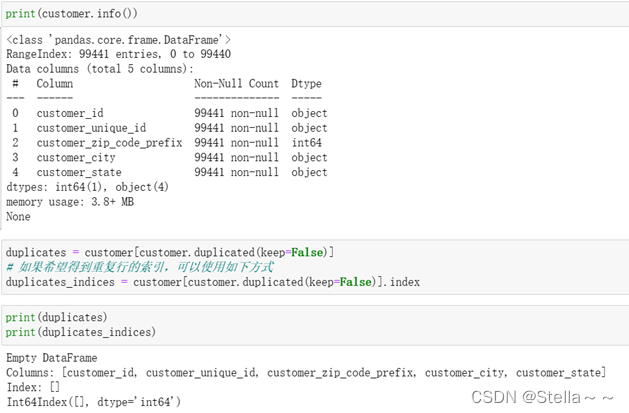Click the 'None' output line
629x413 pixels.
18,217
